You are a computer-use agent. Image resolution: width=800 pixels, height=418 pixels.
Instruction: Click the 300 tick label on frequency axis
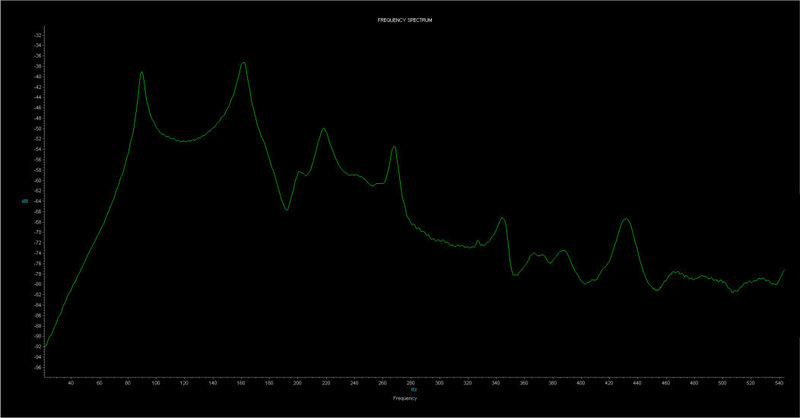pos(439,383)
